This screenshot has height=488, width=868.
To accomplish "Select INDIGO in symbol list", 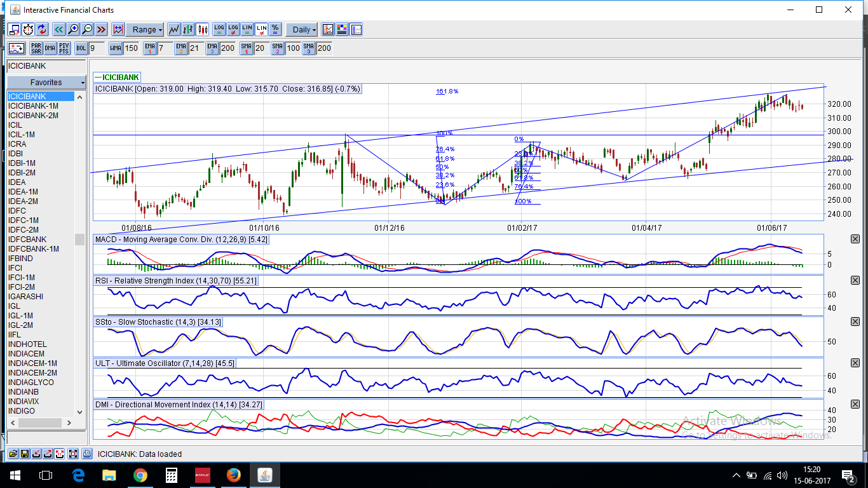I will tap(41, 411).
